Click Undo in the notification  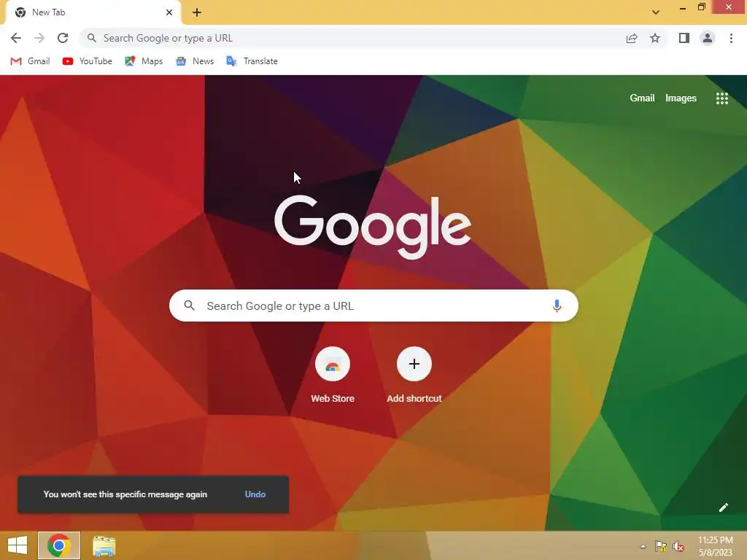point(255,494)
